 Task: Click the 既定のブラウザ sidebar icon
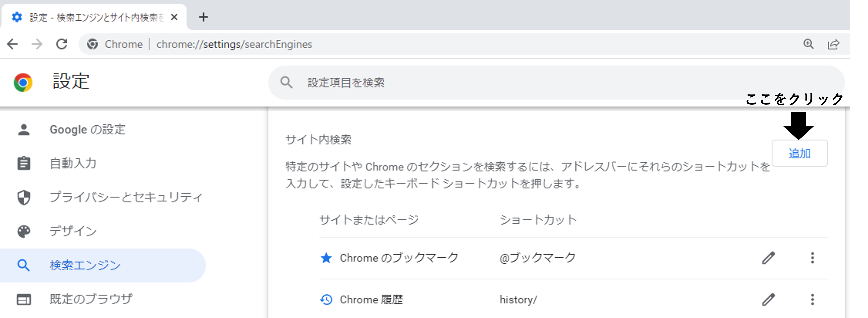pyautogui.click(x=24, y=299)
